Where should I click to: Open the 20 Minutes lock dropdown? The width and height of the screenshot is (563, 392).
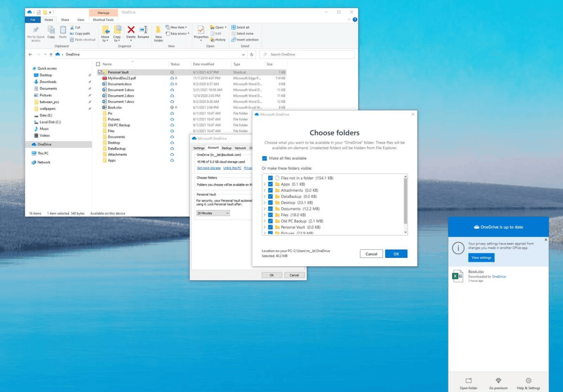[213, 213]
